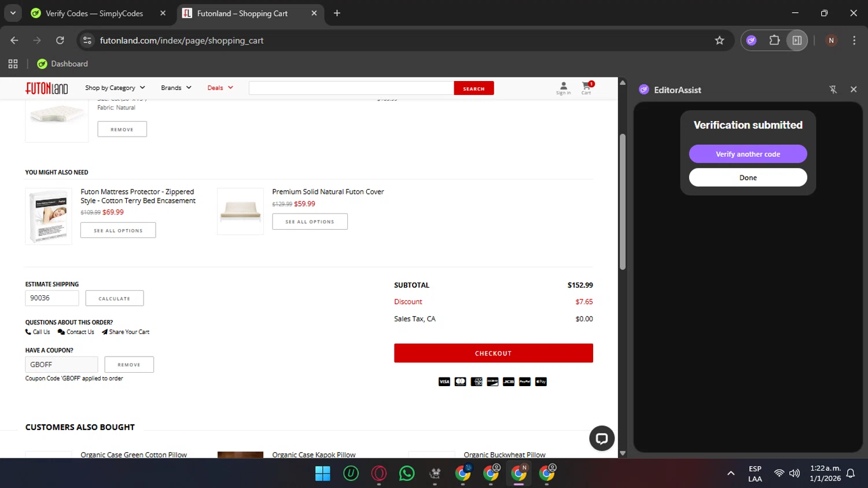Open the Opera browser taskbar icon

tap(379, 474)
